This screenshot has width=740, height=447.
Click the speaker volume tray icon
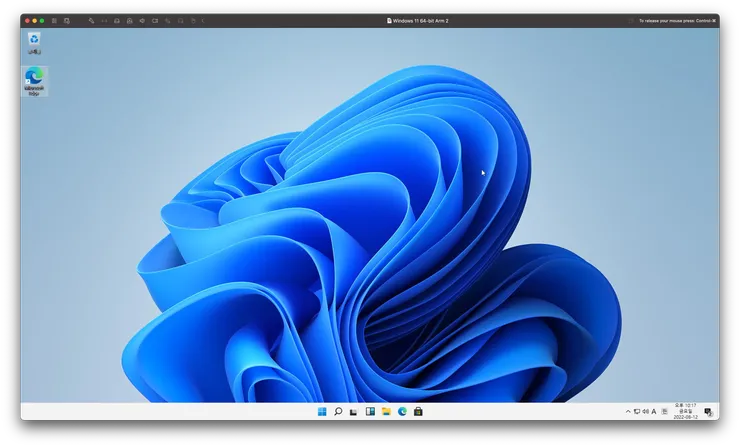pyautogui.click(x=645, y=412)
